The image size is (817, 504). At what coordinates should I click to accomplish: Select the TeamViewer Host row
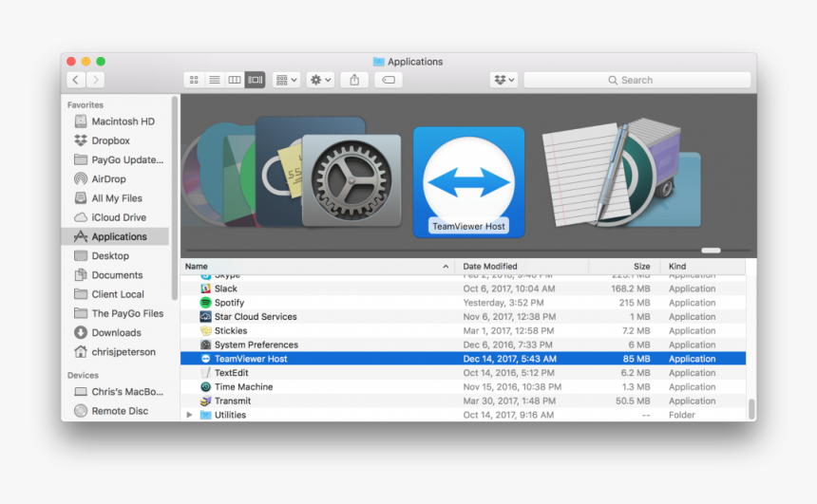coord(464,359)
